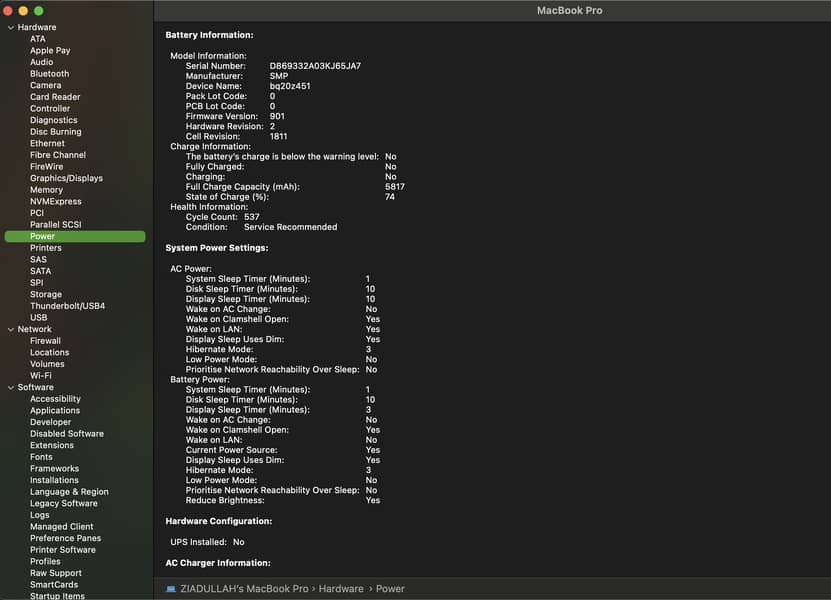Select FireWire in the sidebar

click(46, 167)
